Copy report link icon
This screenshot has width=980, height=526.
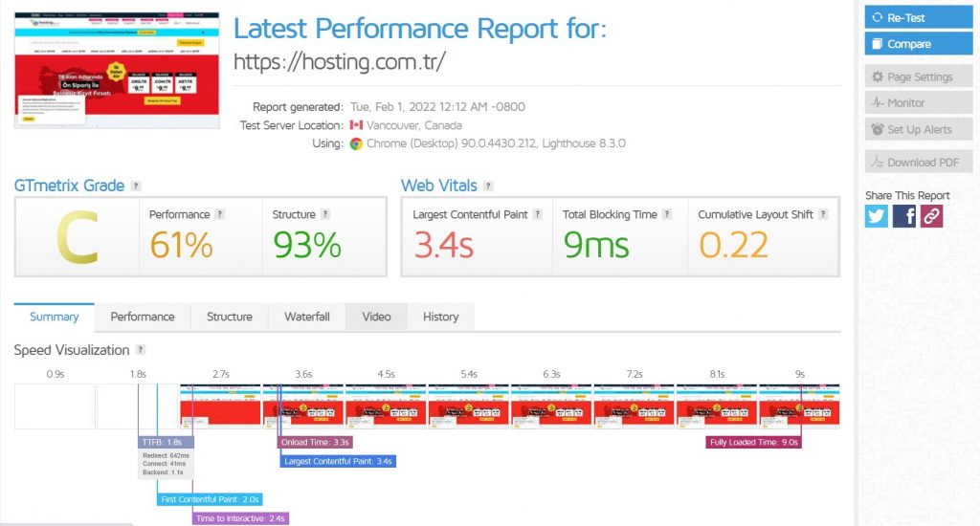(931, 216)
